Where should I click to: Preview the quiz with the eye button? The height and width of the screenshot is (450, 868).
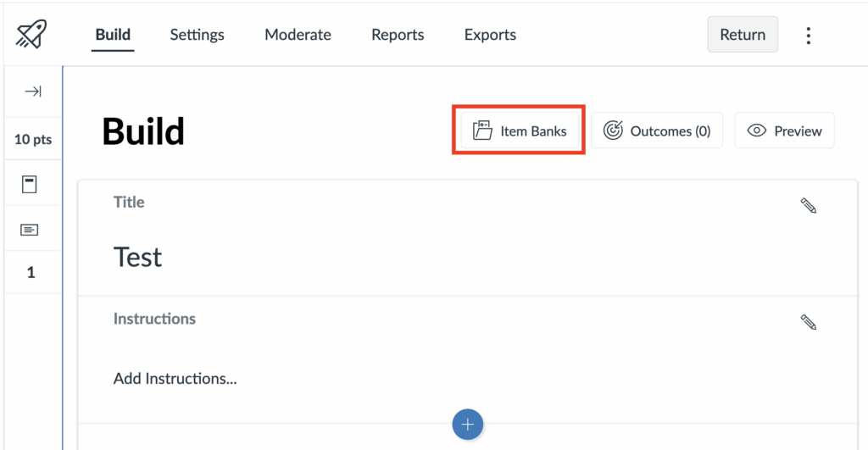point(784,131)
